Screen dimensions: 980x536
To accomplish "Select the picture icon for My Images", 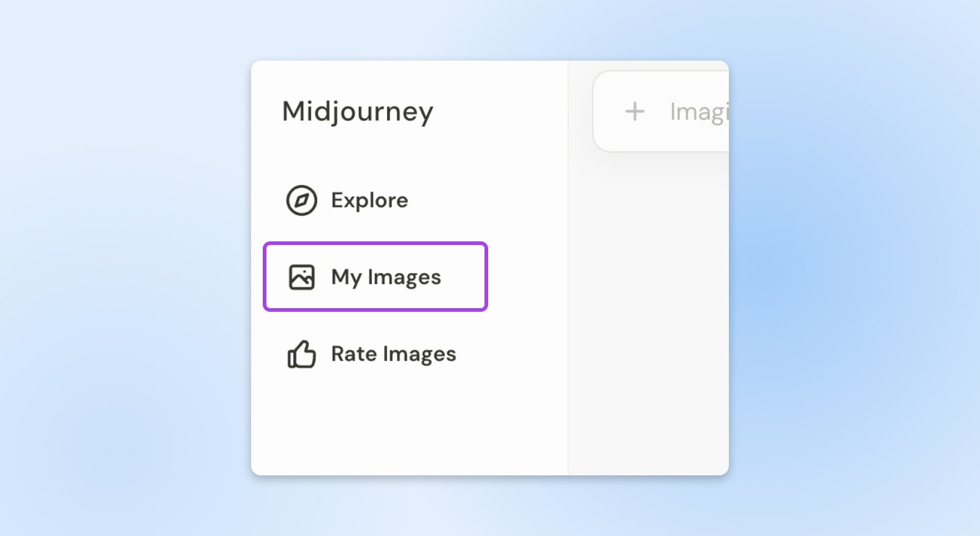I will (301, 277).
